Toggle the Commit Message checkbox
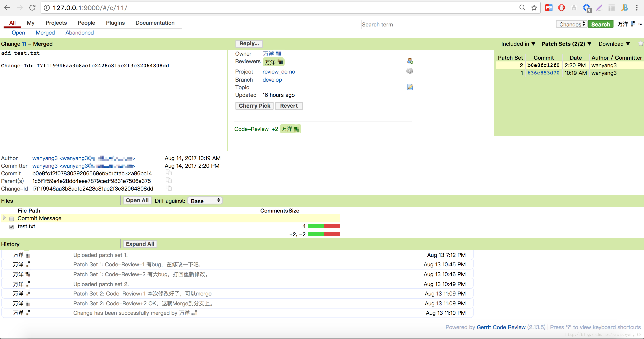 [12, 218]
